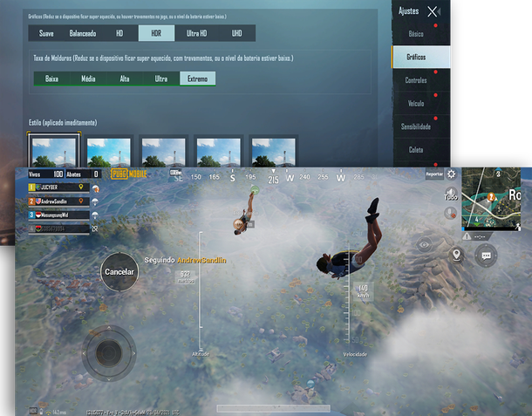Tap AndrewSandlin's orange location marker
The height and width of the screenshot is (416, 532).
(x=81, y=201)
